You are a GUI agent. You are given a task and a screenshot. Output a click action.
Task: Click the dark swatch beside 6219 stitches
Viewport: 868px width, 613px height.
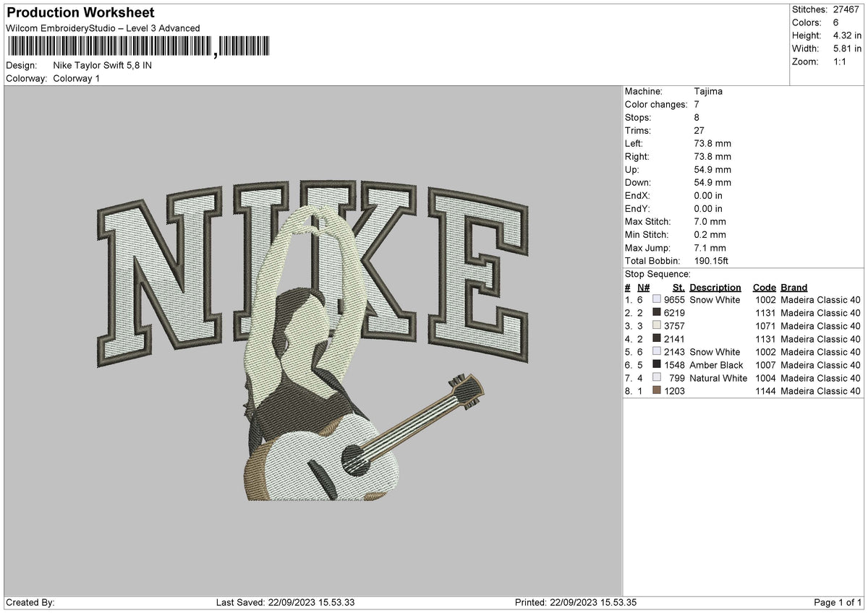pos(657,313)
